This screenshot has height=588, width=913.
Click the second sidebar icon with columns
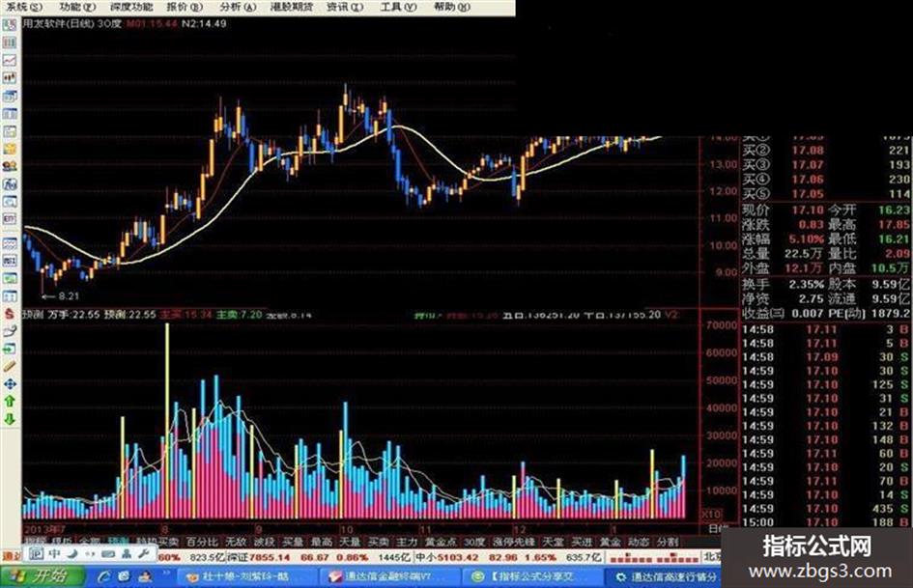10,42
